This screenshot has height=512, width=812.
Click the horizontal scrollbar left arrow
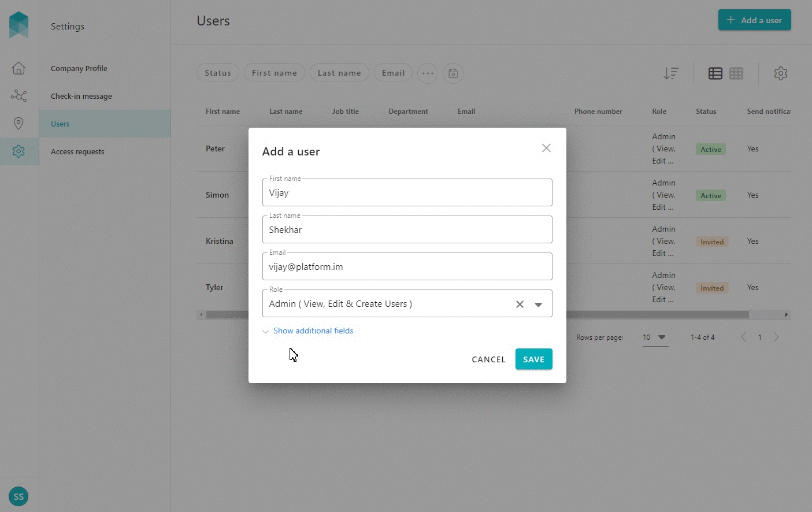[201, 315]
